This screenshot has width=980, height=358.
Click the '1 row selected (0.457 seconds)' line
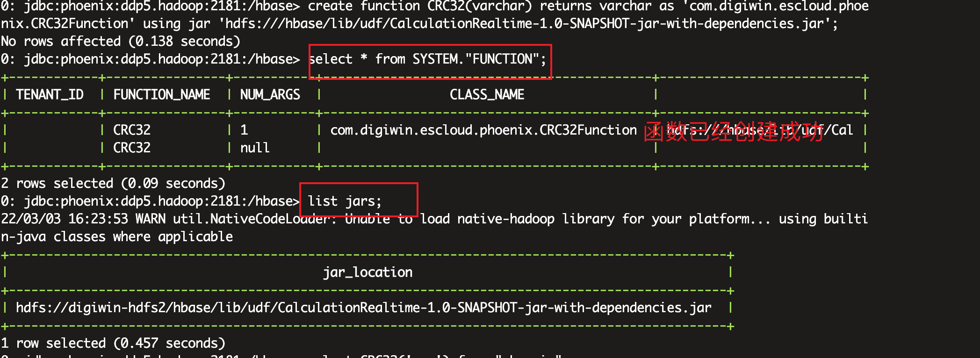point(113,343)
